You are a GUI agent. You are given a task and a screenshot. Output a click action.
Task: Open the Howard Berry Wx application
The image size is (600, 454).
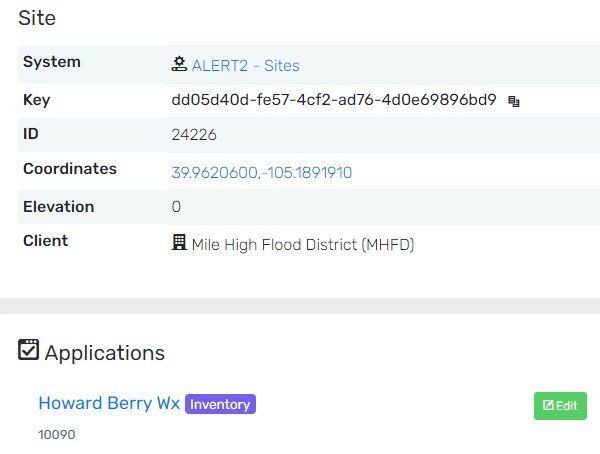(x=109, y=403)
